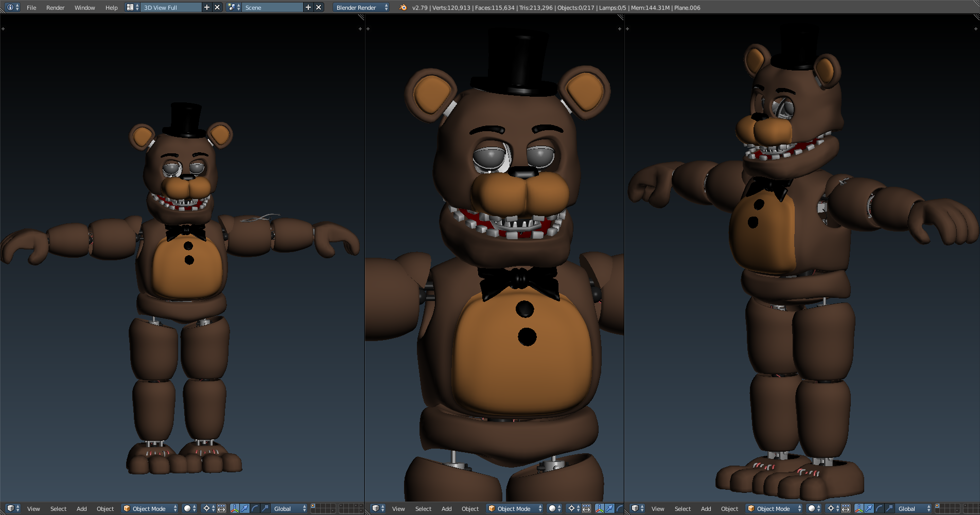The image size is (980, 515).
Task: Open Object Mode dropdown in right viewport
Action: click(x=774, y=508)
